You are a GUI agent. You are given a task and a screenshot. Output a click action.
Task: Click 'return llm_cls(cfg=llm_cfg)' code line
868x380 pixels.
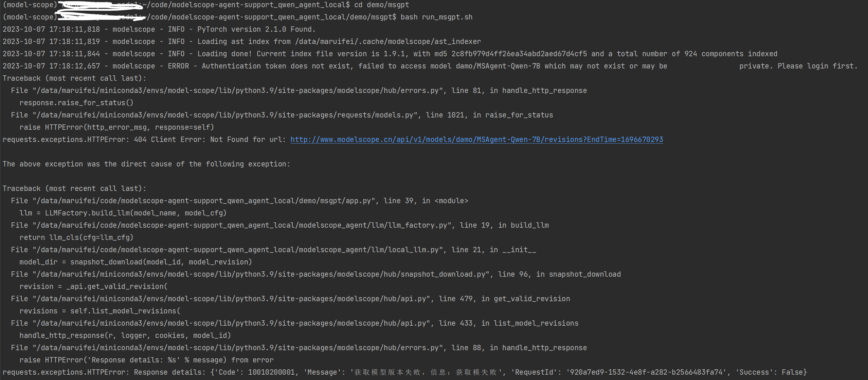pos(77,237)
